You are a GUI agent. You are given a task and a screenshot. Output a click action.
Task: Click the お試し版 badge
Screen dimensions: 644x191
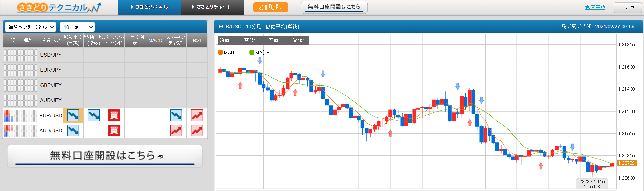271,7
